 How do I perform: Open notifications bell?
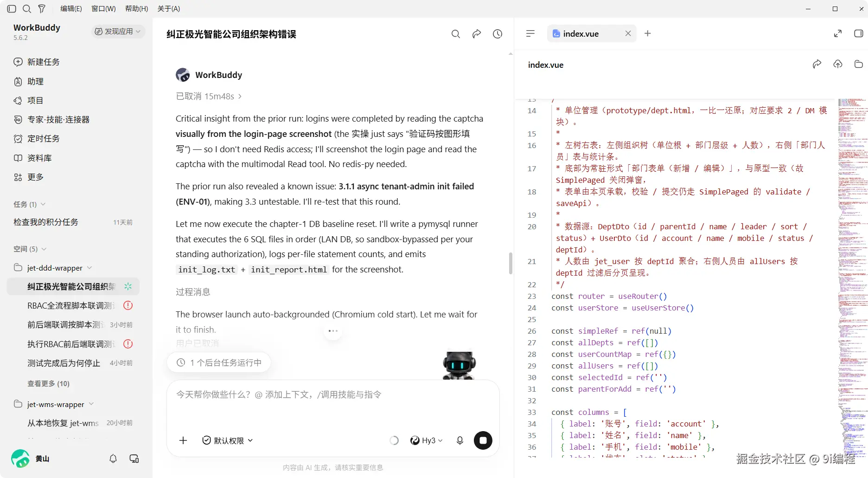click(x=113, y=459)
